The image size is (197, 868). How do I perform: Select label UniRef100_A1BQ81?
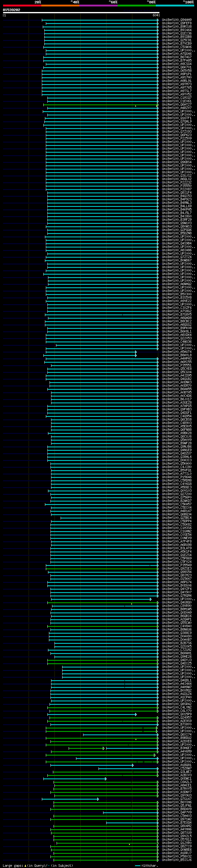(x=177, y=765)
